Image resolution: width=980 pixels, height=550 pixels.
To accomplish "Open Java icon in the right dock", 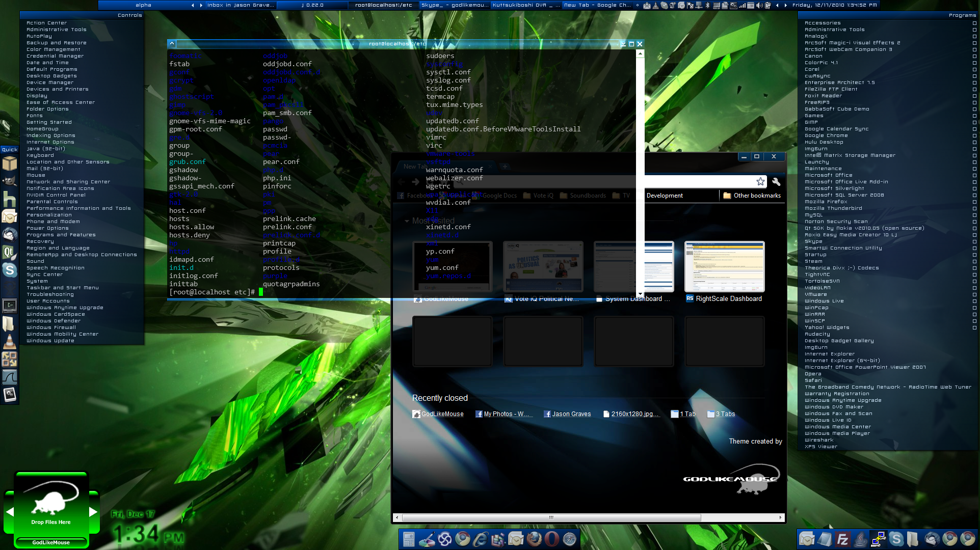I will 860,539.
